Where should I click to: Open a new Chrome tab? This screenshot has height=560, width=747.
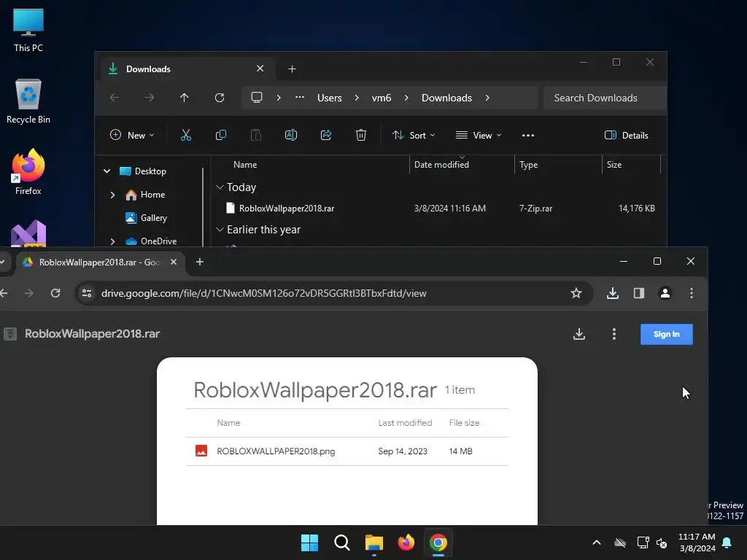click(200, 262)
